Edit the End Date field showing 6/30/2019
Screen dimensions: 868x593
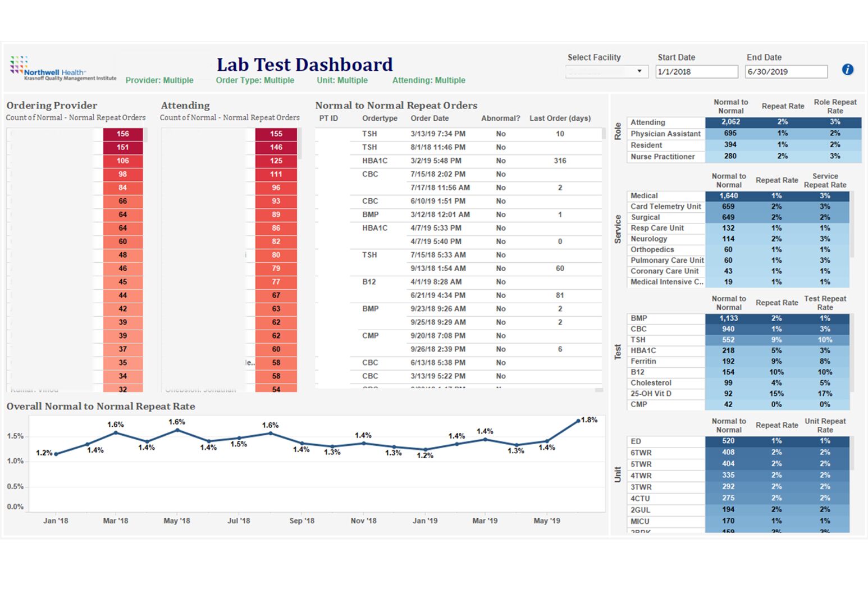[x=785, y=71]
